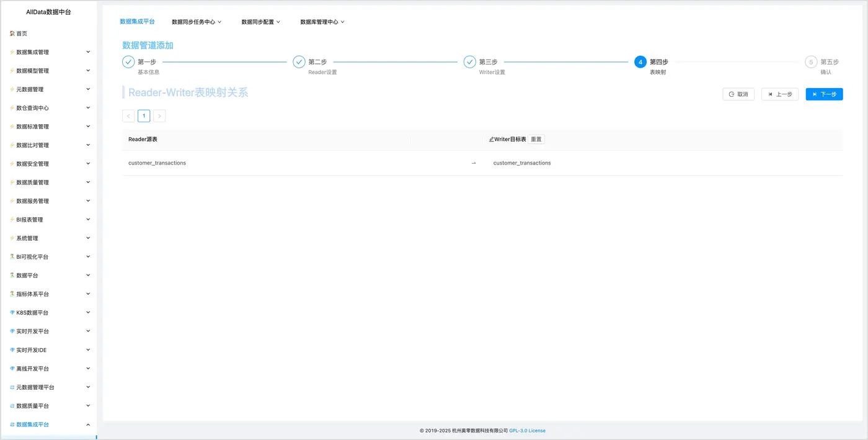Click the step one checkmark circle
Viewport: 868px width, 440px height.
(x=128, y=62)
